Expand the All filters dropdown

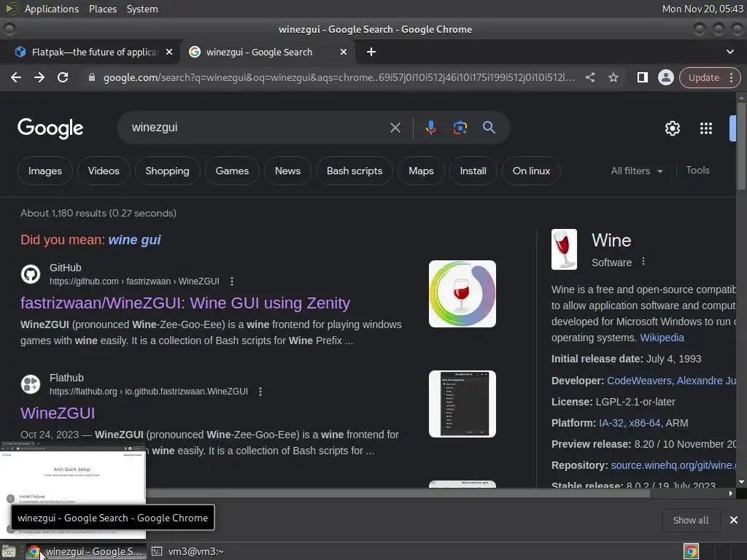point(636,171)
